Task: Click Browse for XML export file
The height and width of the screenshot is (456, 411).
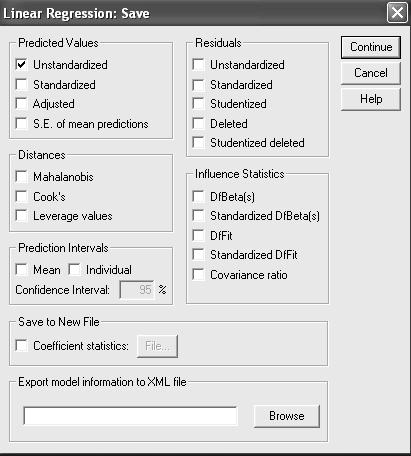Action: pos(287,416)
